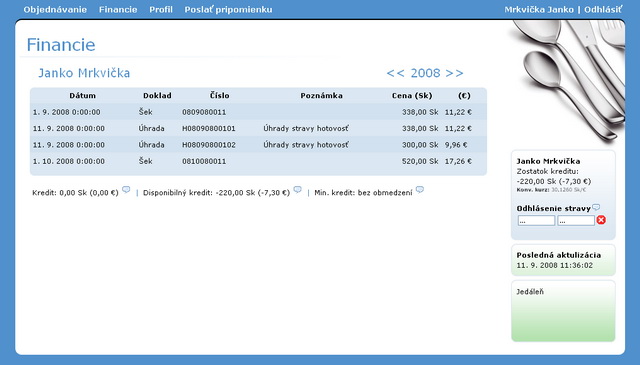Open the Financie menu item
Viewport: 640px width, 365px height.
point(118,9)
